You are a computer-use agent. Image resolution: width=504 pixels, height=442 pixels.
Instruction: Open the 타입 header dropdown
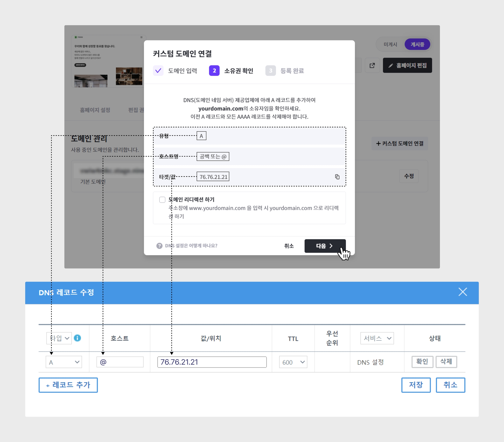[x=59, y=338]
